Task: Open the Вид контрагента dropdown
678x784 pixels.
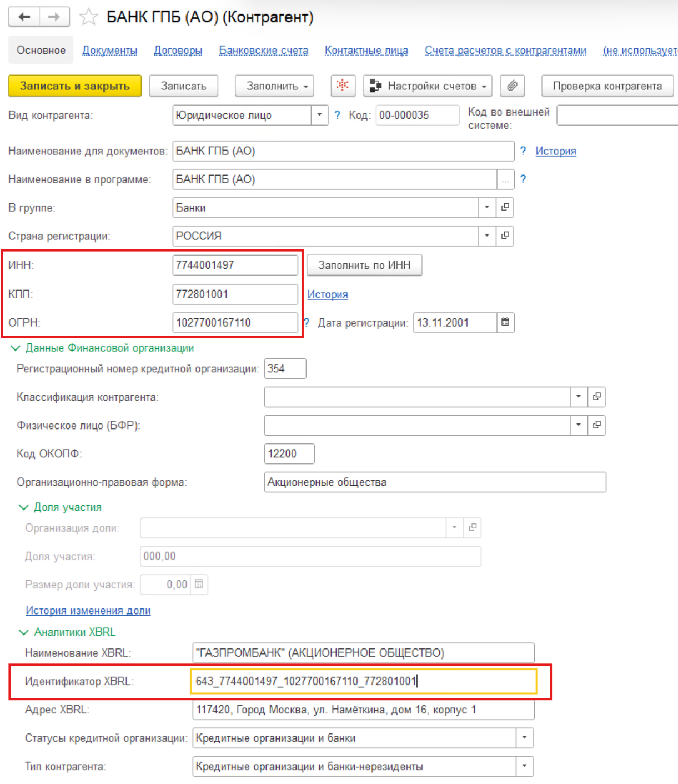Action: [319, 115]
